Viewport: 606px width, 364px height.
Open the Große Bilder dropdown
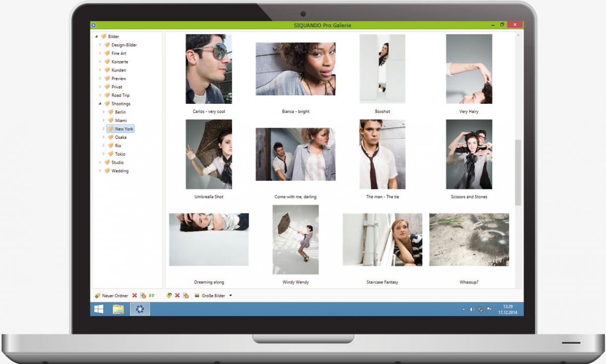(x=230, y=295)
